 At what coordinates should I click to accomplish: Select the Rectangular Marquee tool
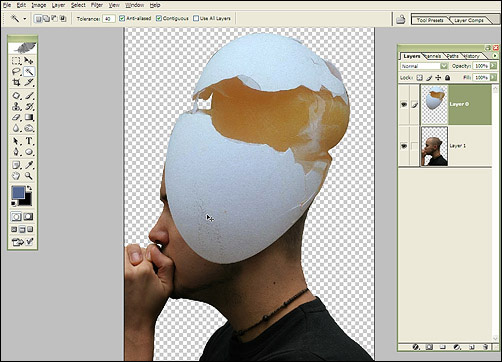pos(16,61)
